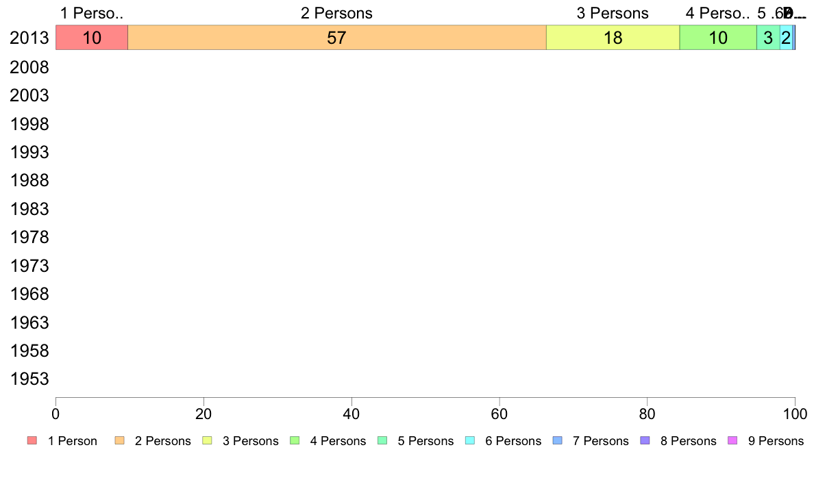This screenshot has width=814, height=504.
Task: Select the bar segment labeled 3
Action: click(x=768, y=38)
